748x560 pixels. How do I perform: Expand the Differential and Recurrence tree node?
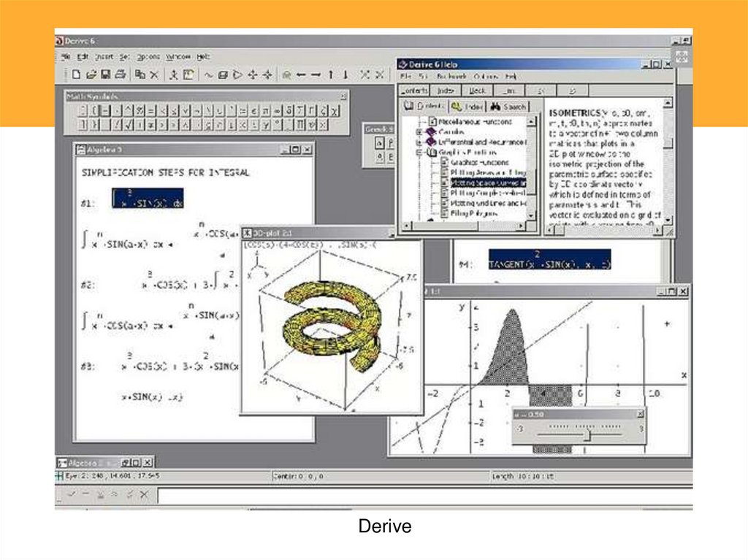pyautogui.click(x=420, y=142)
